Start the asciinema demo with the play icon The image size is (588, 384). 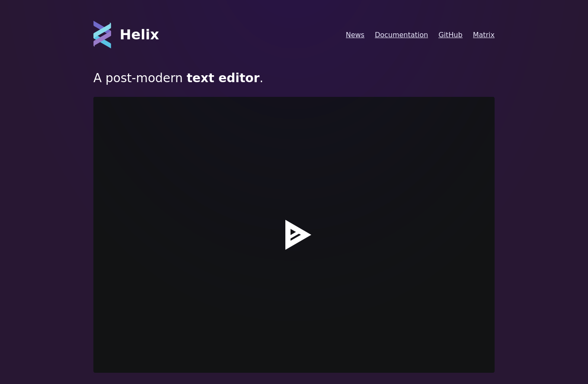[298, 235]
